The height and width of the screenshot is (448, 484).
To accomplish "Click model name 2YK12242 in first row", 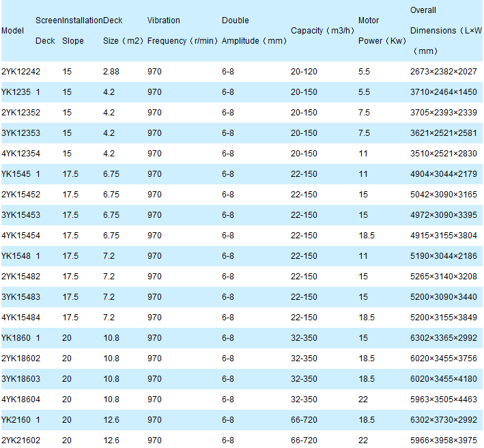I will pyautogui.click(x=20, y=72).
